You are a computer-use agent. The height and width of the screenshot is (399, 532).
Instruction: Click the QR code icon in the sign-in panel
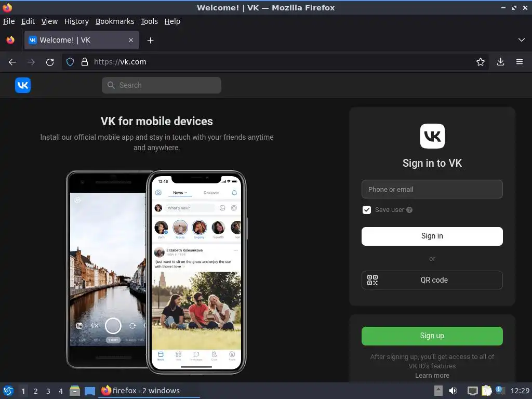click(x=373, y=280)
